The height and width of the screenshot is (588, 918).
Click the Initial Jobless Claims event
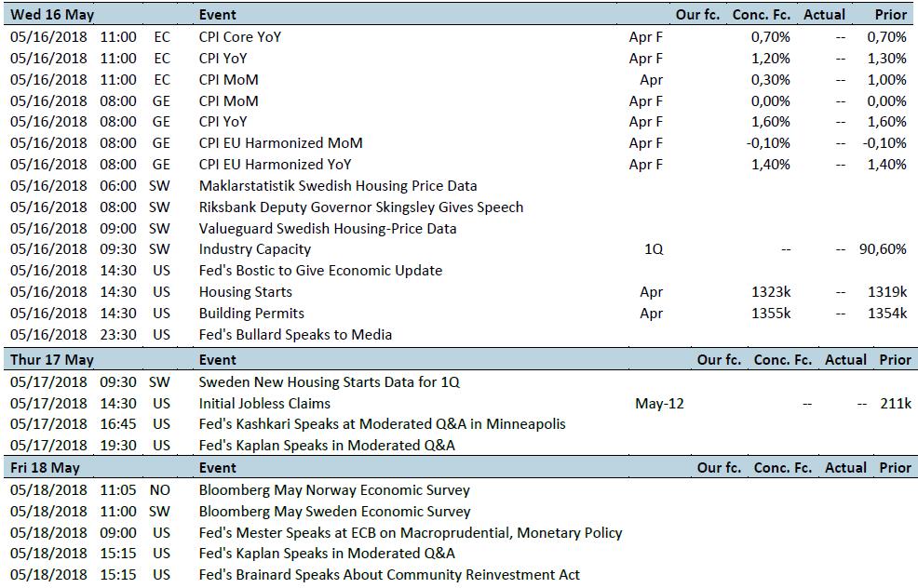(x=264, y=404)
